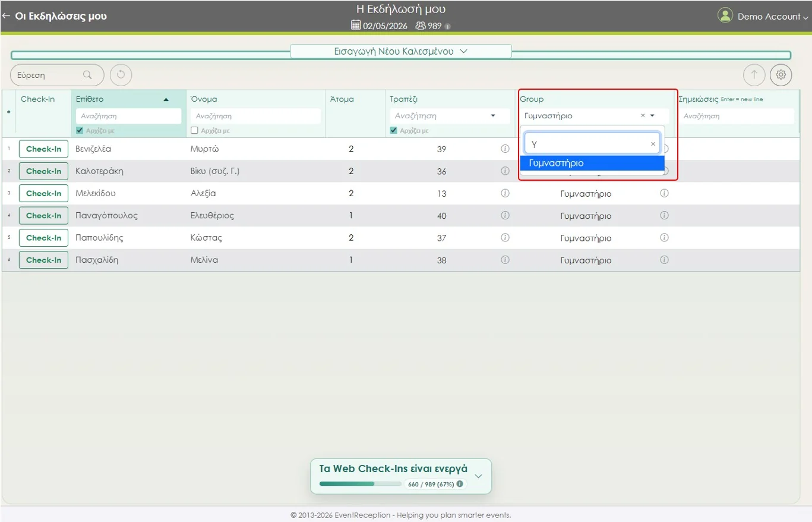Expand the 'Εισαγωγή Νέου Καλεσμένου' panel
Image resolution: width=812 pixels, height=522 pixels.
pos(400,52)
